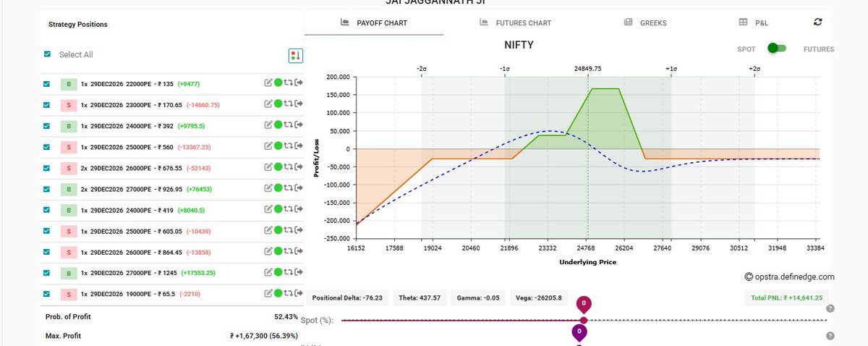The width and height of the screenshot is (868, 346).
Task: Swap icon on 23000PE ₹170.65 row
Action: 287,105
